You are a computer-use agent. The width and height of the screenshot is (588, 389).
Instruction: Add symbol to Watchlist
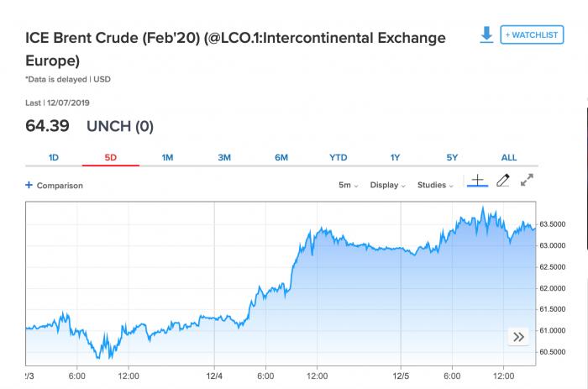click(x=530, y=34)
